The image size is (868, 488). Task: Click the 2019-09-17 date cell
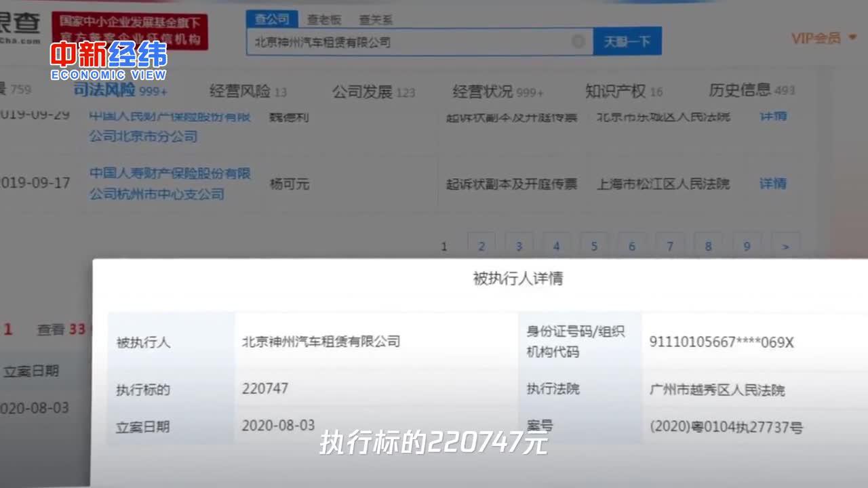[x=35, y=183]
